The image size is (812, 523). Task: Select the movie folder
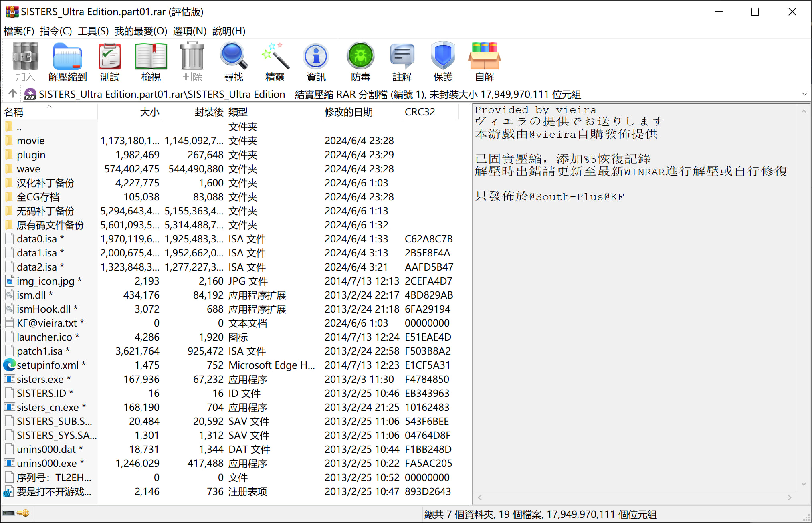[x=30, y=141]
